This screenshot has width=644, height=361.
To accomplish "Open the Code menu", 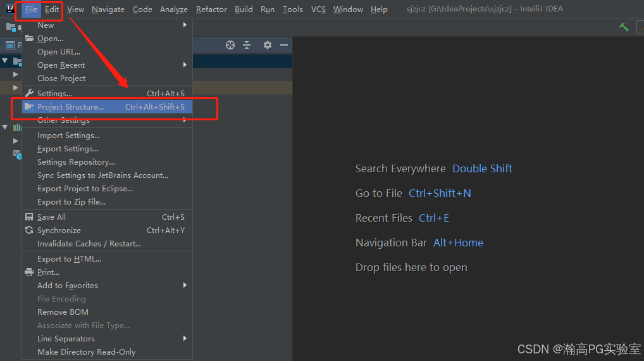I will (x=142, y=9).
